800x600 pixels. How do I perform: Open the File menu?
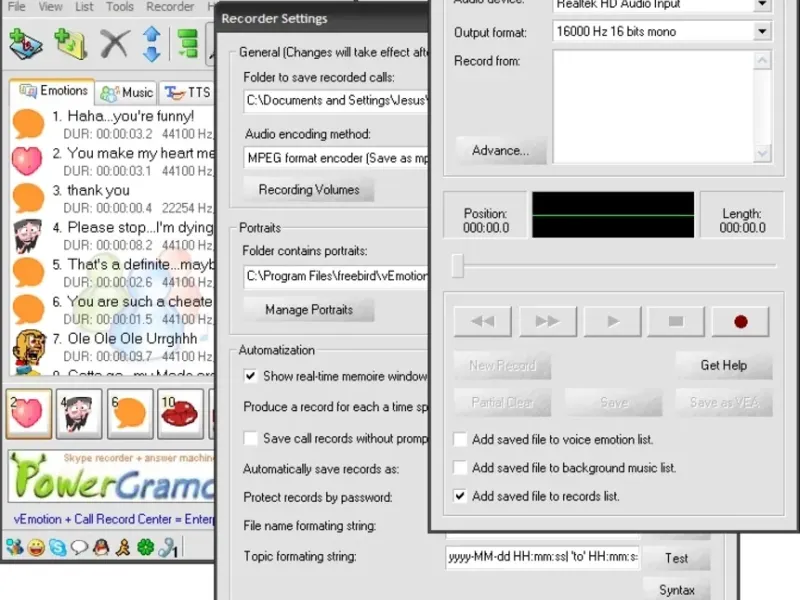(16, 7)
